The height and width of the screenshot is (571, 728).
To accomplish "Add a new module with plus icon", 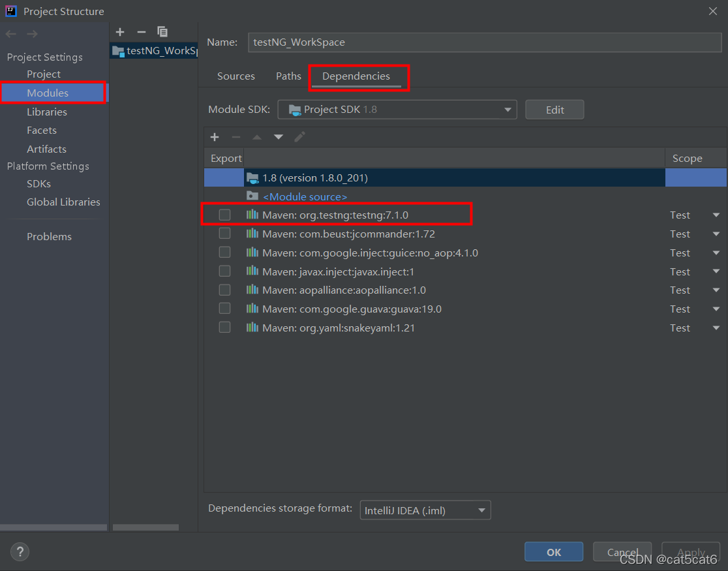I will tap(120, 31).
